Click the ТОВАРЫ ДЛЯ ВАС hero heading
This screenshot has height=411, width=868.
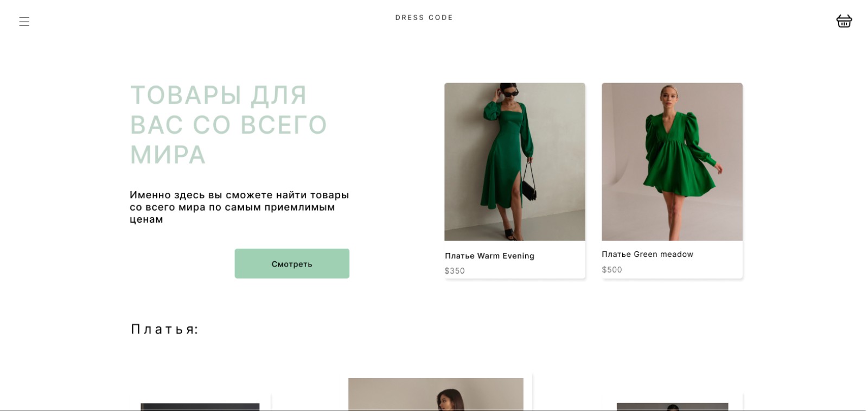tap(228, 124)
